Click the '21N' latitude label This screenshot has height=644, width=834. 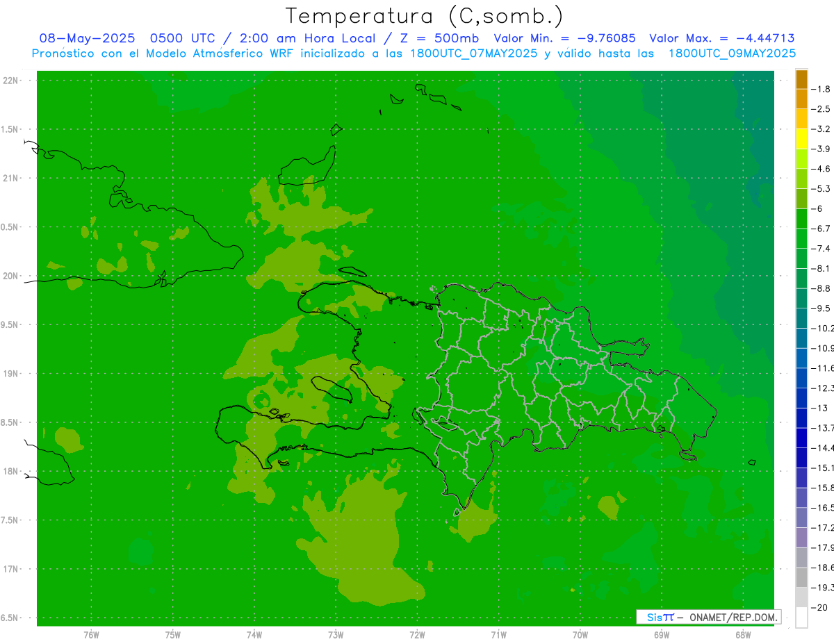[12, 179]
